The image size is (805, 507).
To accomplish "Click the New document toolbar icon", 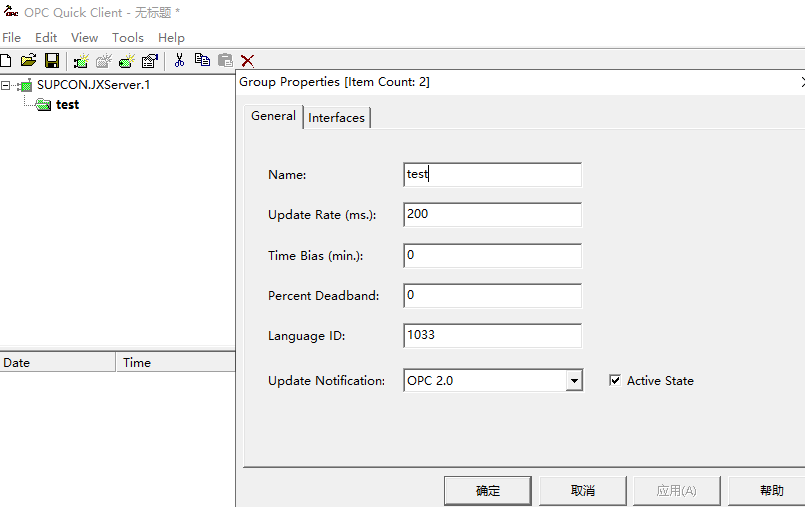I will (6, 61).
